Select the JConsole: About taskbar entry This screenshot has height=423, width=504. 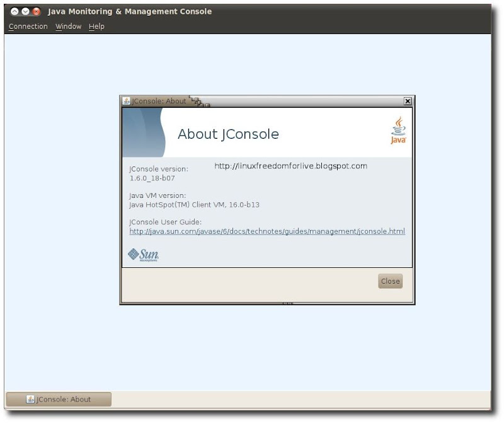point(60,399)
